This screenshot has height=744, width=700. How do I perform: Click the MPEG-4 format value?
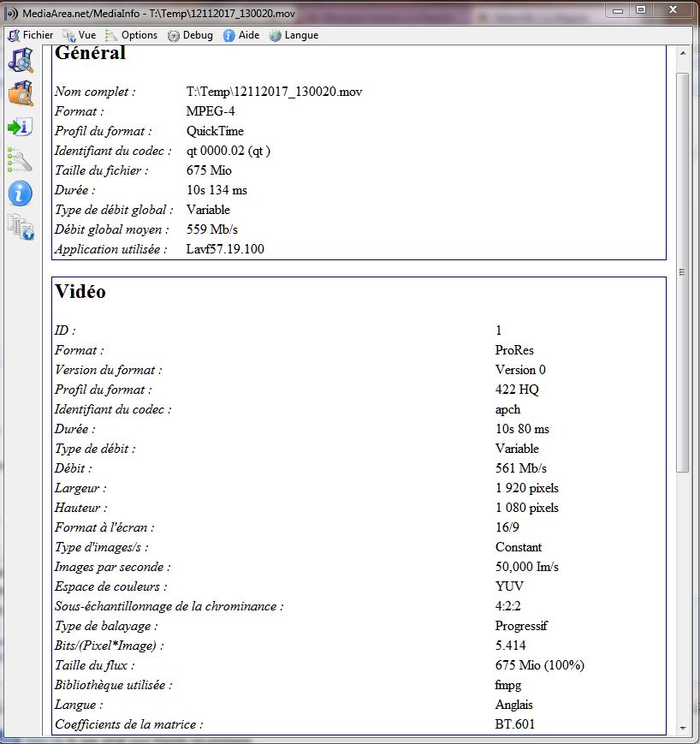(211, 111)
